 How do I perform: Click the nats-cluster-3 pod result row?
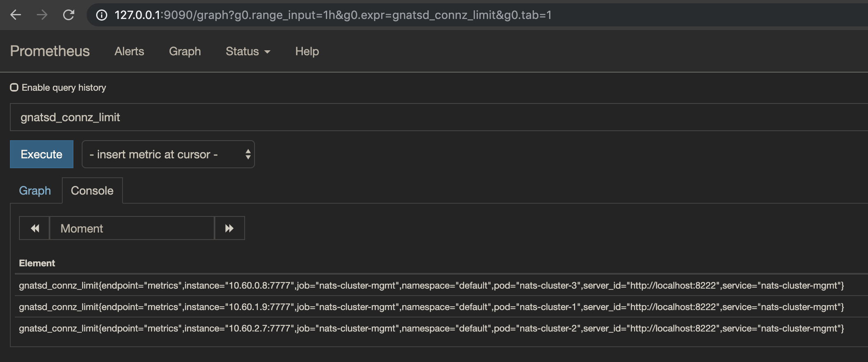tap(431, 285)
